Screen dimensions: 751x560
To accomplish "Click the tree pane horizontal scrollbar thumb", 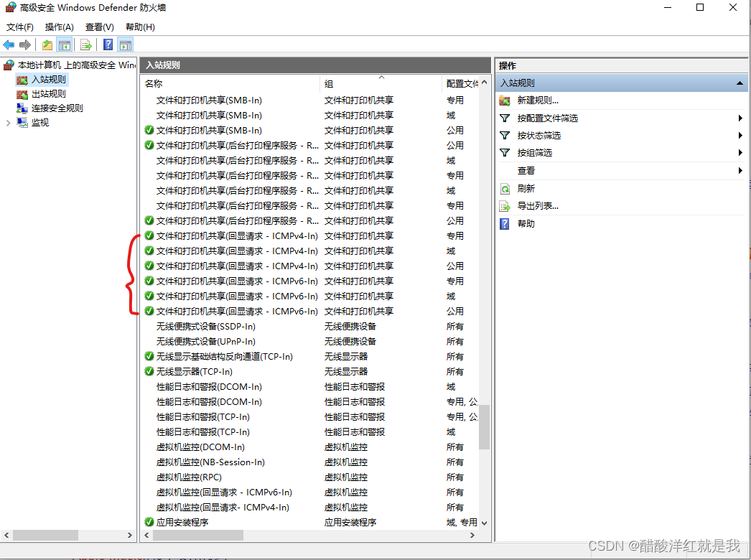I will pos(45,535).
